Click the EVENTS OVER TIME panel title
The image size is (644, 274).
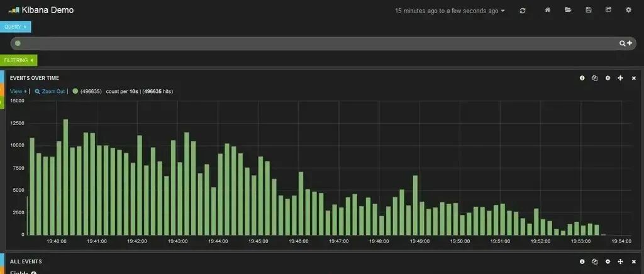(35, 78)
